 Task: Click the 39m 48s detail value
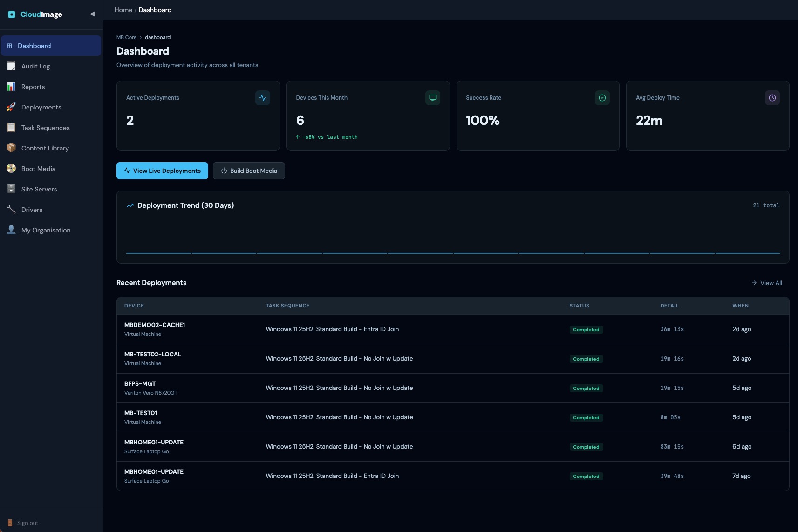672,476
